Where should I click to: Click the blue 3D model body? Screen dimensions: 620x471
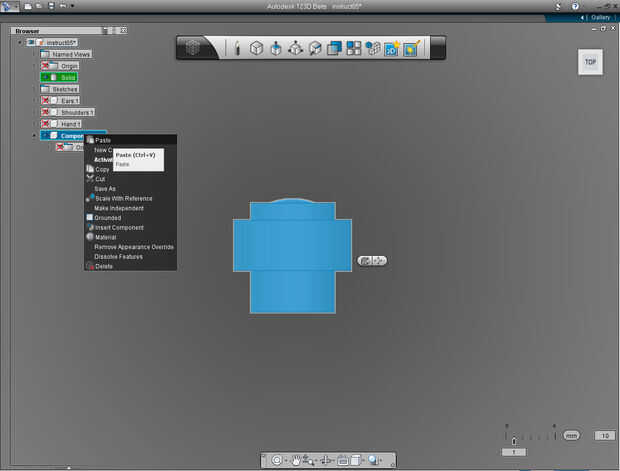(293, 257)
